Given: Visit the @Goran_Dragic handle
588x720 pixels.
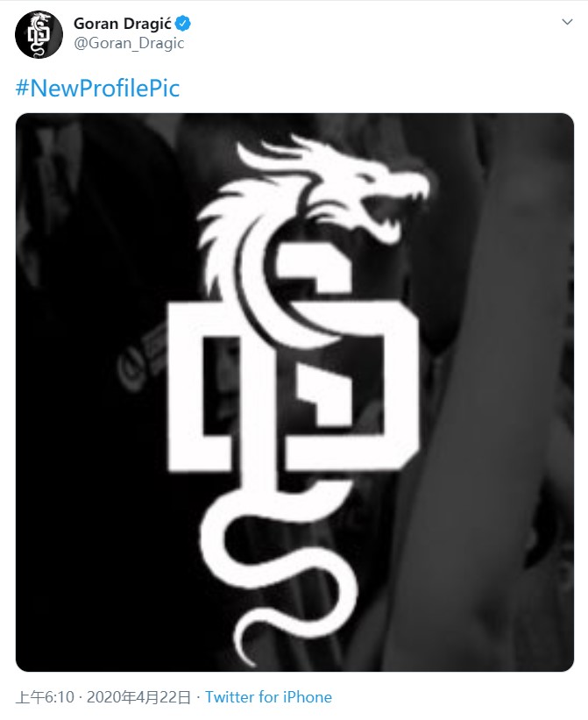Looking at the screenshot, I should [129, 44].
